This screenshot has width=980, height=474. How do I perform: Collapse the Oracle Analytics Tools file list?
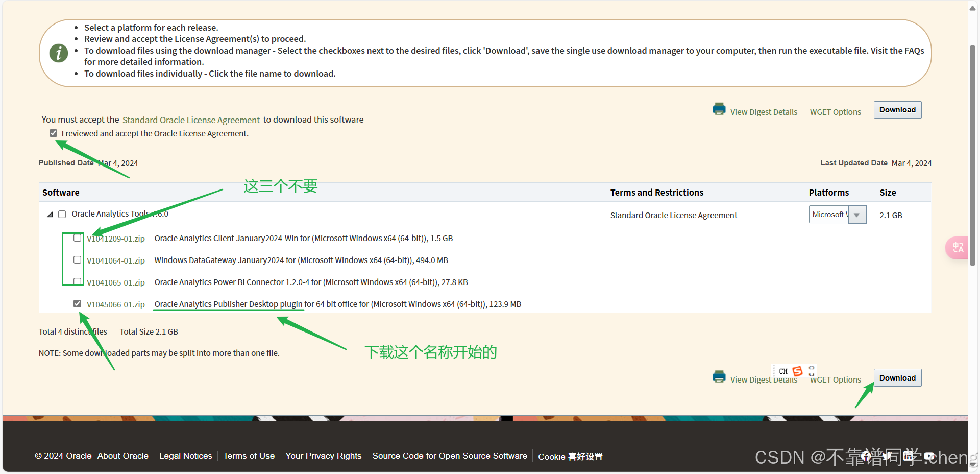click(x=51, y=214)
